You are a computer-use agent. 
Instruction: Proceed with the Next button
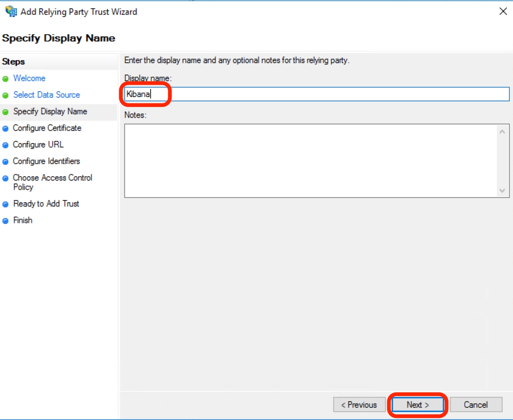(418, 405)
